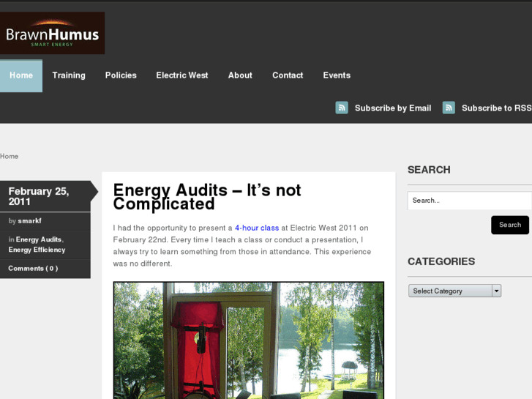The height and width of the screenshot is (399, 532).
Task: Open the Training menu item
Action: (x=69, y=75)
